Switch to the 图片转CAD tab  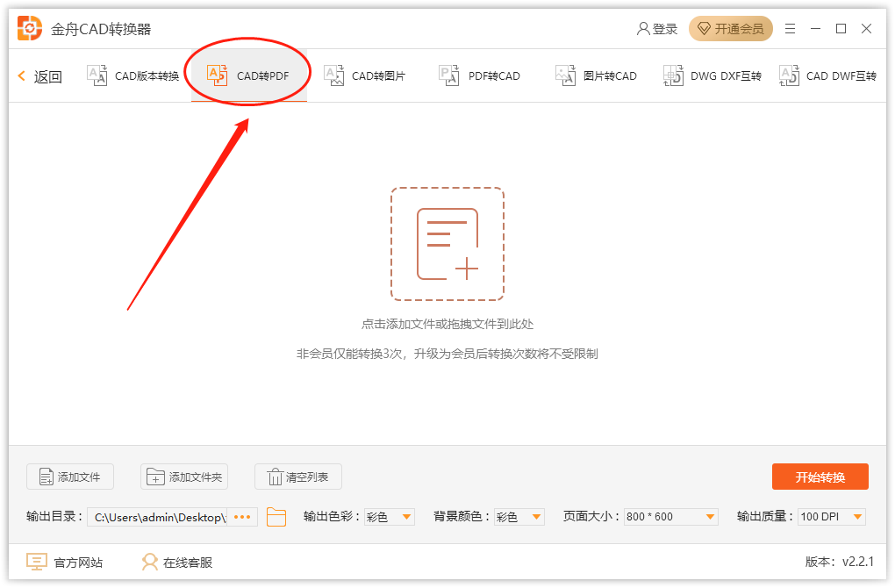coord(596,76)
